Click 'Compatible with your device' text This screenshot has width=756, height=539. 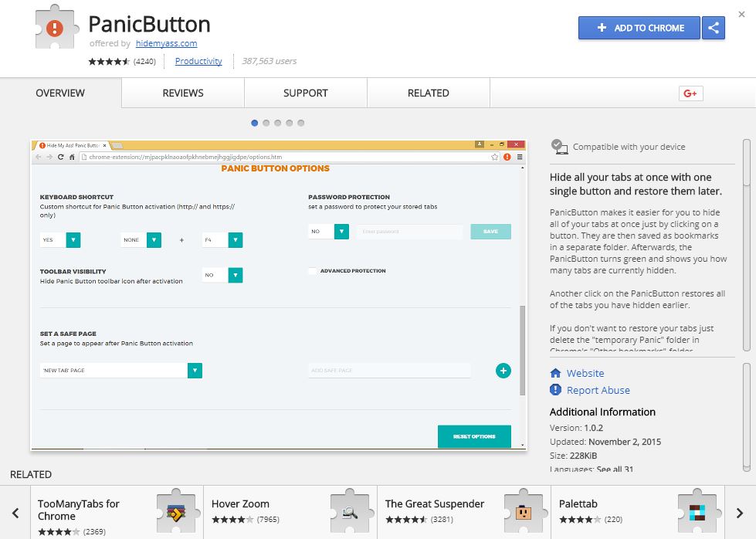tap(629, 147)
